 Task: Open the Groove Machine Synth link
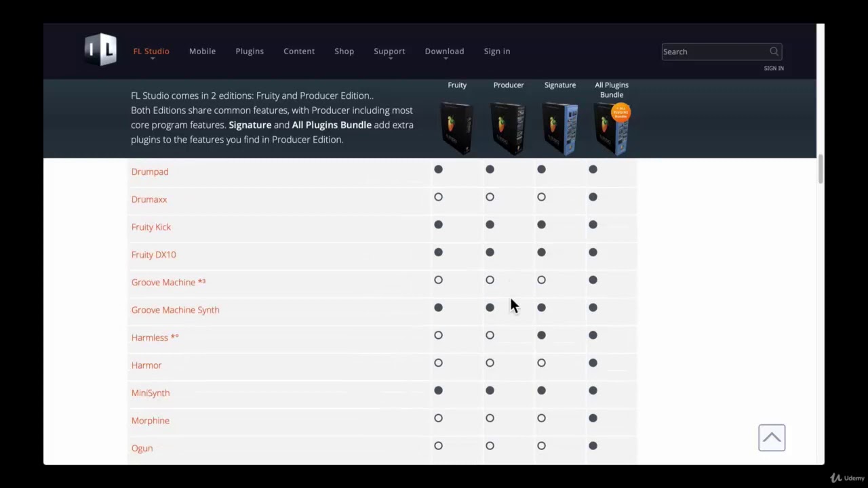click(x=175, y=310)
